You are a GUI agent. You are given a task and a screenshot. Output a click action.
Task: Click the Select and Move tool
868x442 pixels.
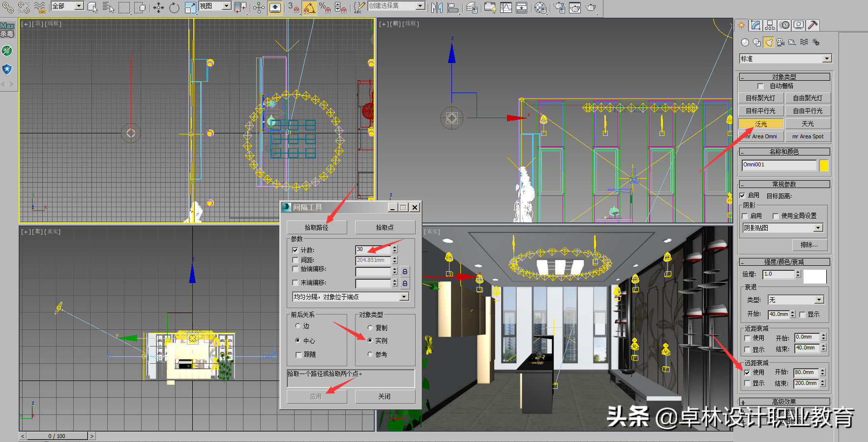[x=158, y=7]
